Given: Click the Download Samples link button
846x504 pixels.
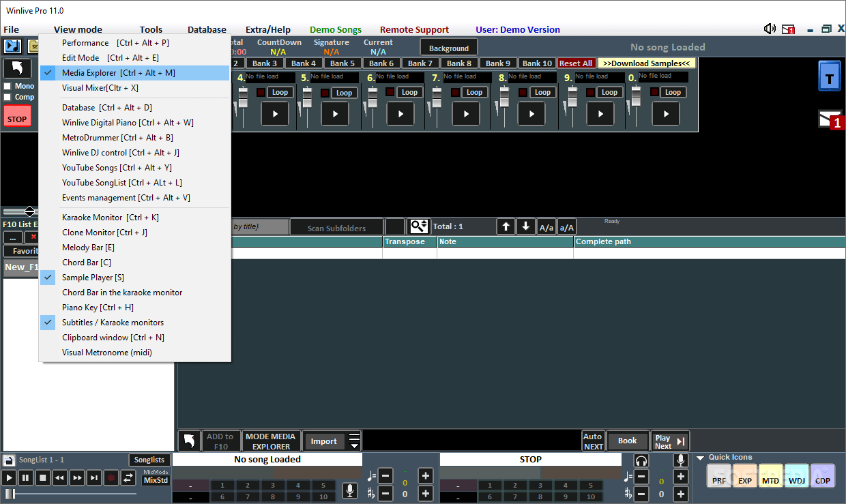Looking at the screenshot, I should click(x=647, y=63).
